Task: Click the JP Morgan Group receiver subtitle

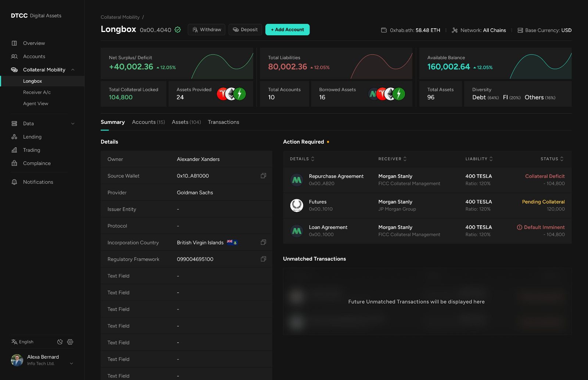Action: [x=397, y=209]
